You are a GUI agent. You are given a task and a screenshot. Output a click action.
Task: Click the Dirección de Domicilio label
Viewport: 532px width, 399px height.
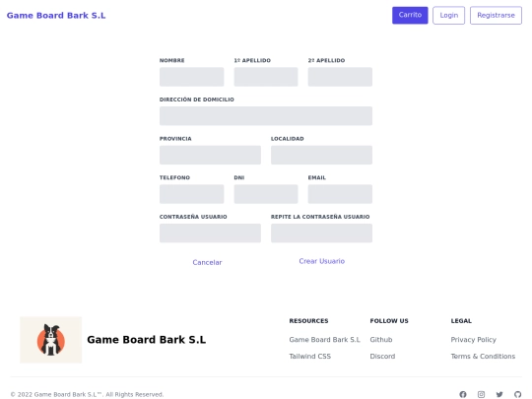point(197,100)
